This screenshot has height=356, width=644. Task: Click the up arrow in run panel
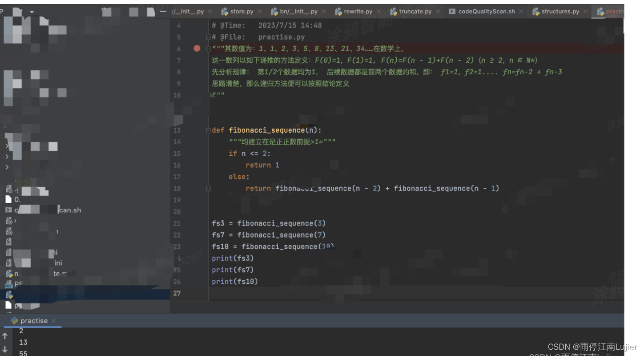tap(5, 336)
